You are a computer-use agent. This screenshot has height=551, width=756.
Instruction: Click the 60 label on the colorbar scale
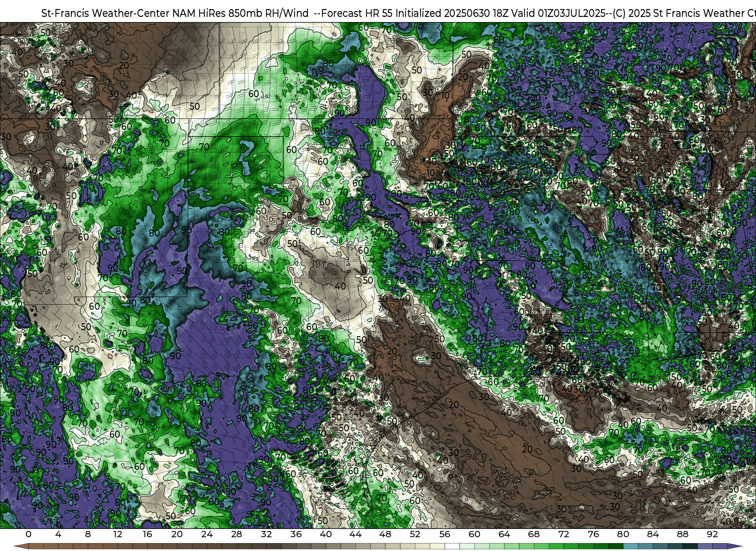click(x=474, y=534)
